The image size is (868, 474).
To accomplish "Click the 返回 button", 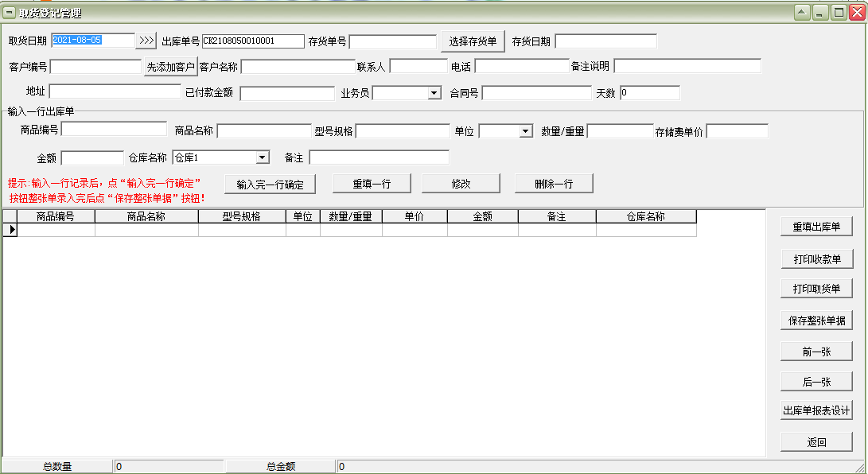I will 816,442.
